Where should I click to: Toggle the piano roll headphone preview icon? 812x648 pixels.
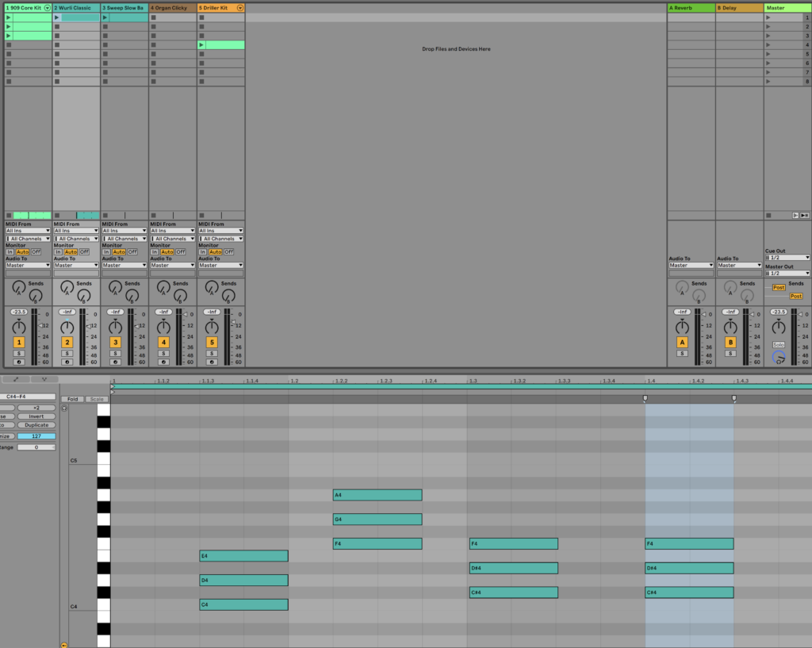coord(64,408)
